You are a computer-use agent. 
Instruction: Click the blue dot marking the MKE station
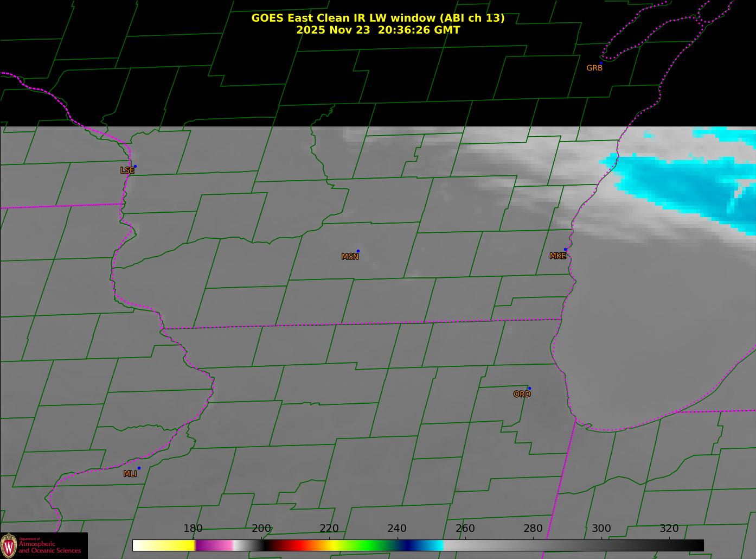[x=565, y=250]
